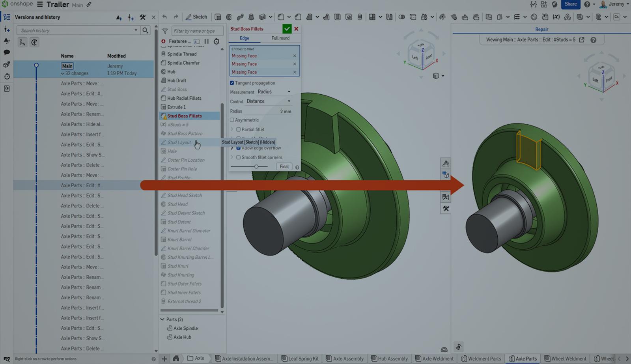
Task: Disable Tangent propagation in Stud Boss Fillets
Action: pos(232,83)
